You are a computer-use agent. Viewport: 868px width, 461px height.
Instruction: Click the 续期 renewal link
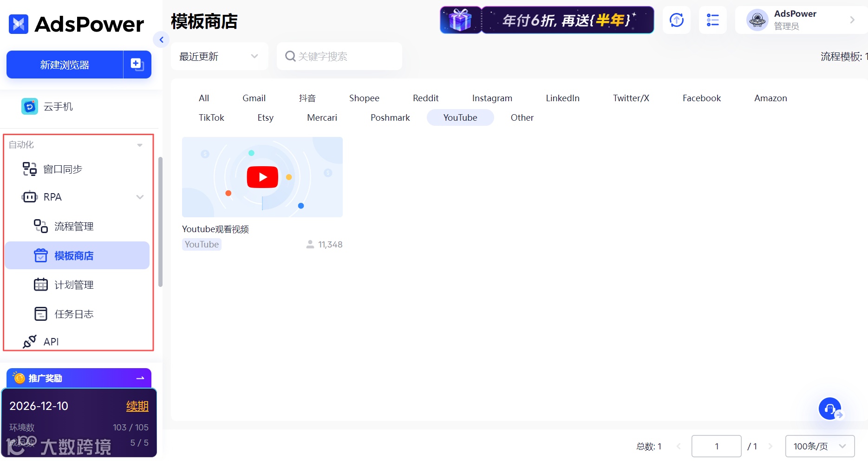pyautogui.click(x=137, y=406)
